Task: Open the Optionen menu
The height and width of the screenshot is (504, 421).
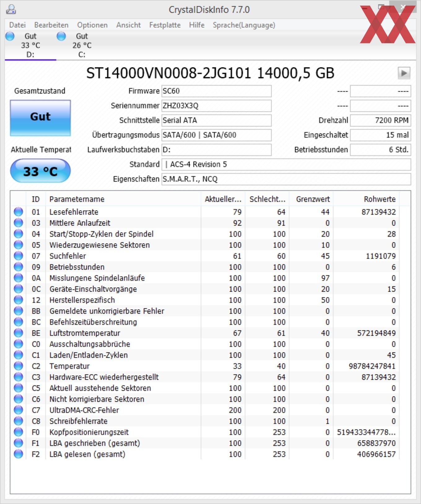Action: pos(92,25)
